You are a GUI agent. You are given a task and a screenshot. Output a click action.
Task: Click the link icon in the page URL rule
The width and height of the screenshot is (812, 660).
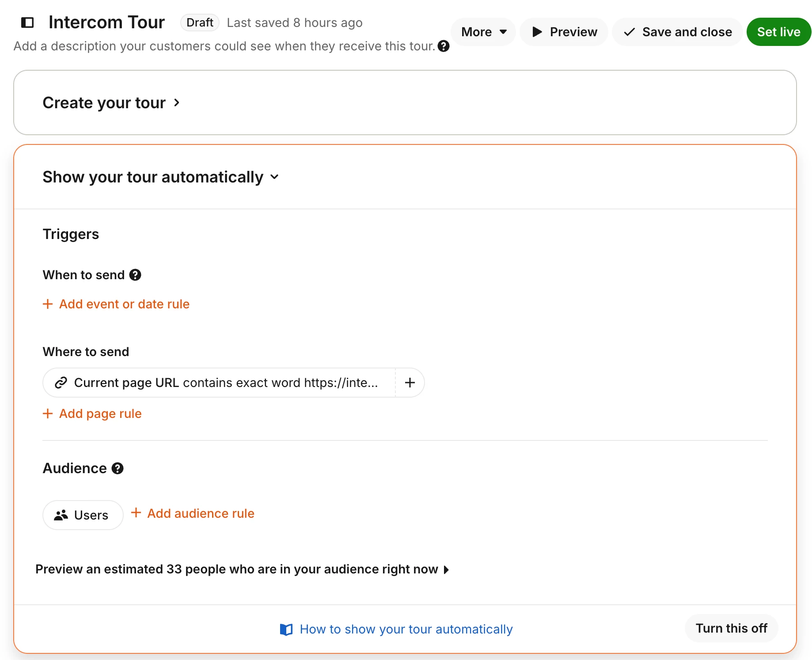(x=61, y=383)
